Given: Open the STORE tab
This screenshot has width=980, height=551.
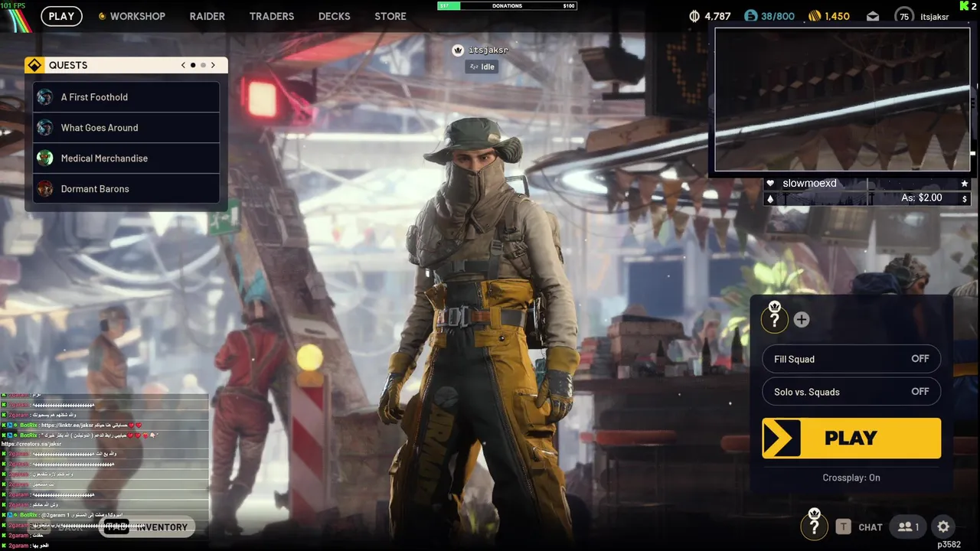Looking at the screenshot, I should [390, 16].
